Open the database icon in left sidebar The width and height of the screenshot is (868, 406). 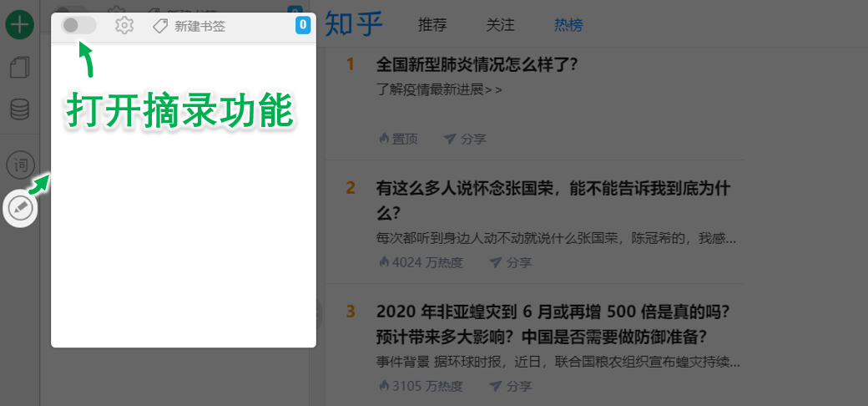click(19, 109)
